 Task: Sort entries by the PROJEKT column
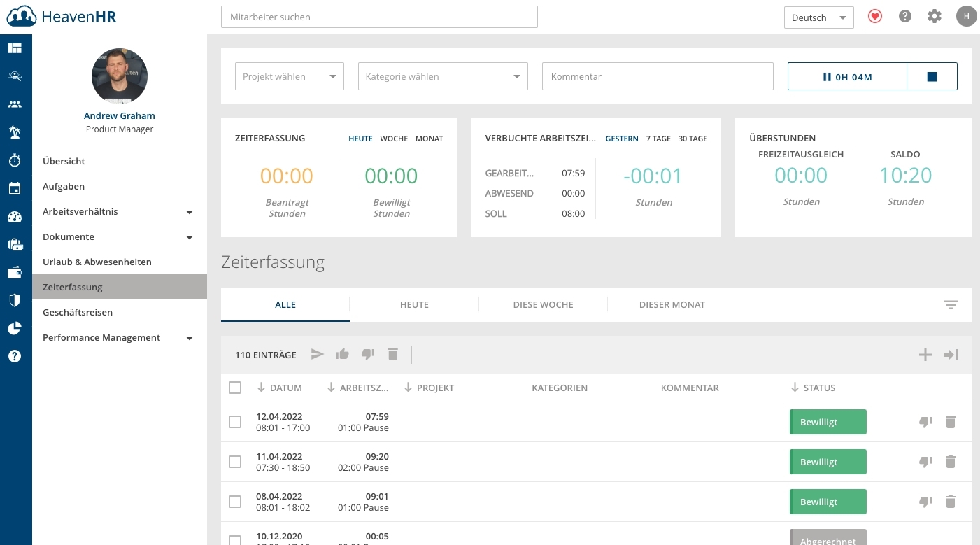coord(429,388)
